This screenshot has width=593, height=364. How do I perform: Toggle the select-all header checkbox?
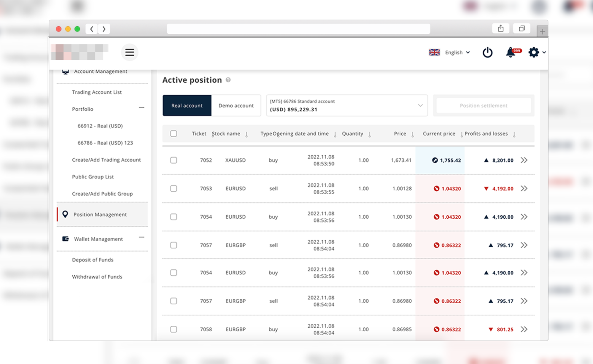(x=174, y=134)
